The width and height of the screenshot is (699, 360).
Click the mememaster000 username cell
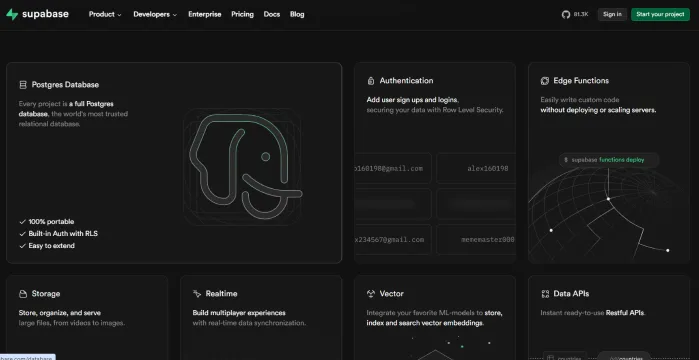point(476,240)
